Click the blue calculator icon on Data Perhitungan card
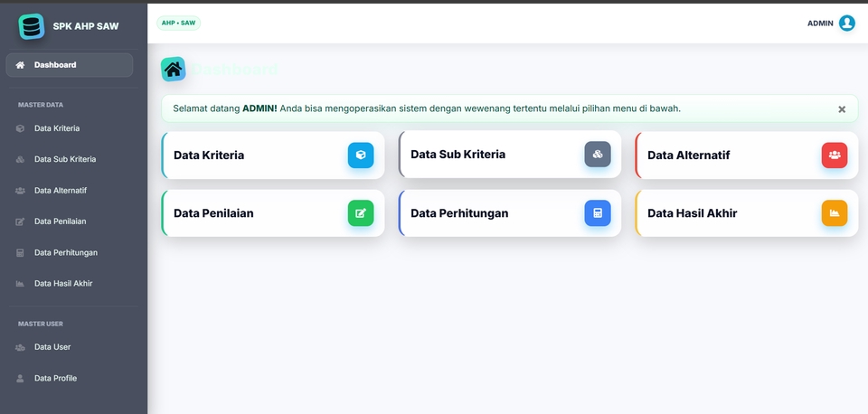The height and width of the screenshot is (414, 868). pyautogui.click(x=598, y=213)
